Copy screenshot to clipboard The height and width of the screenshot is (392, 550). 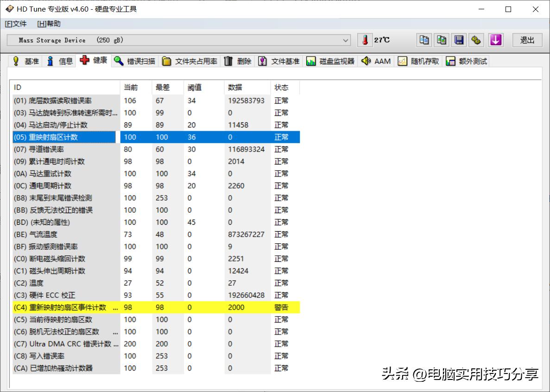pyautogui.click(x=441, y=40)
